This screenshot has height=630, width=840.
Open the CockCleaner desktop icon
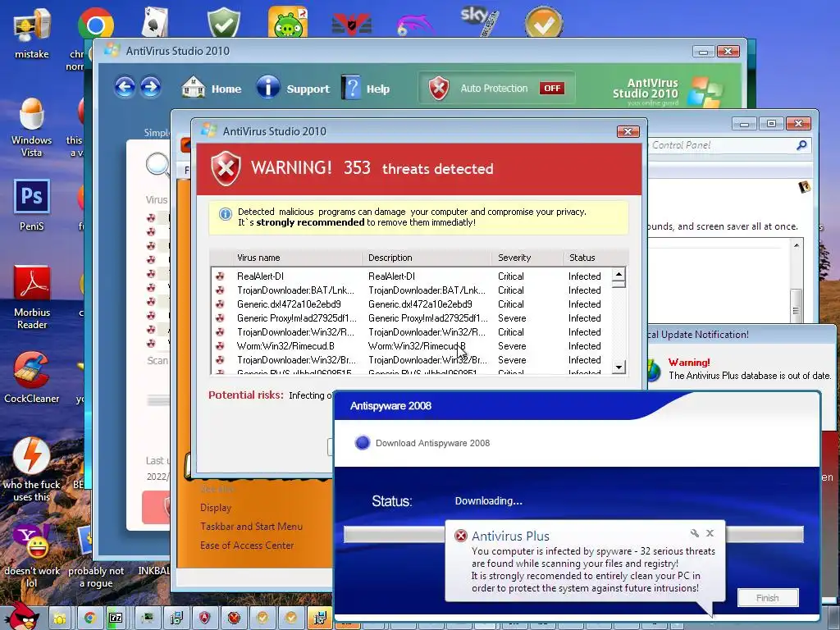pyautogui.click(x=32, y=377)
